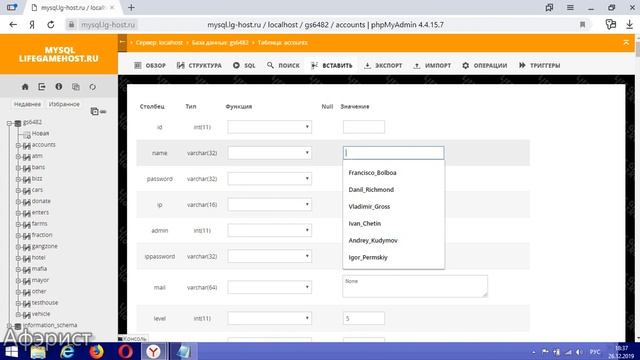Open the Триггеры tab
Screen dimensions: 640x360
pos(539,65)
